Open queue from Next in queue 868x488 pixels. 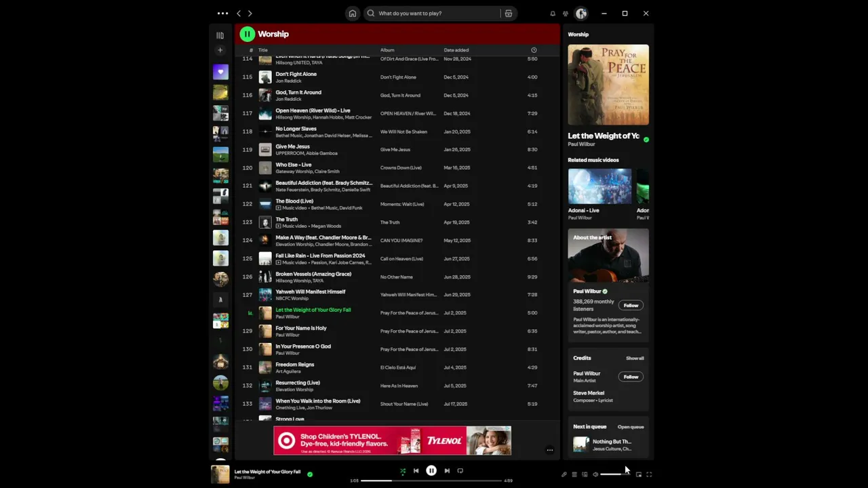[x=631, y=427]
